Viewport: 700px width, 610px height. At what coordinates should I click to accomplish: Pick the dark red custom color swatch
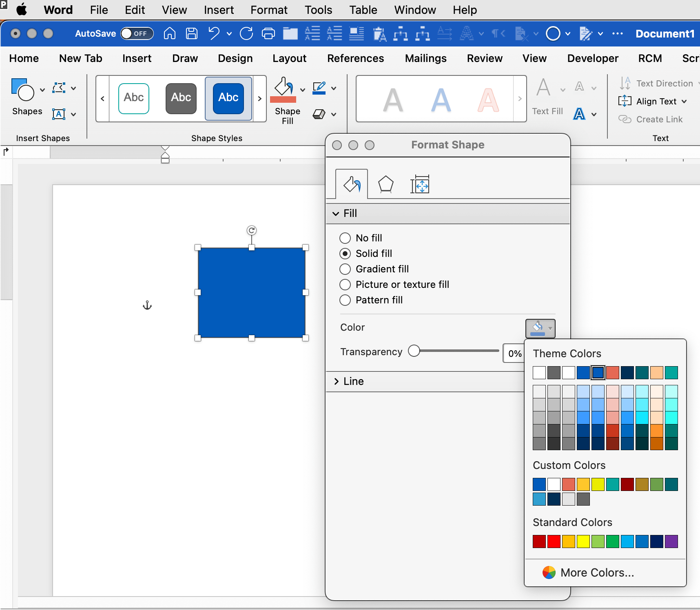click(627, 484)
